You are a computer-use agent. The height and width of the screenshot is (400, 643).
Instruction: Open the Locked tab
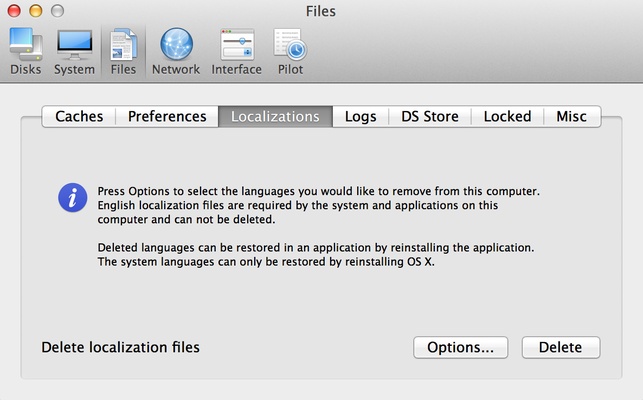point(507,116)
